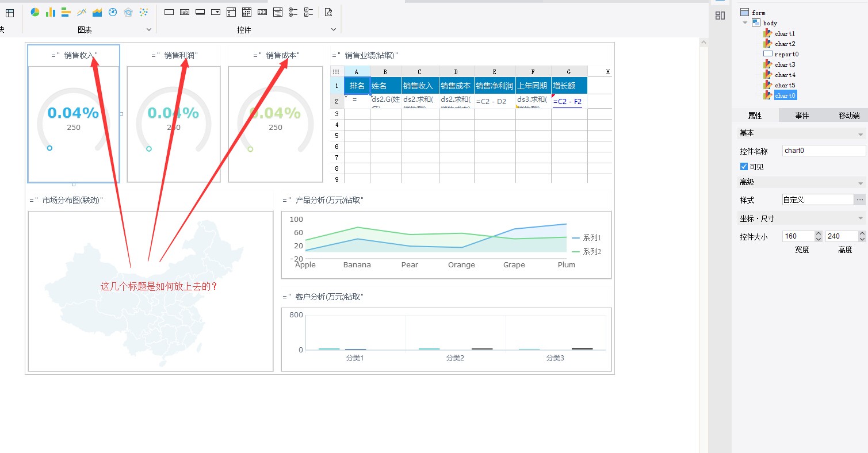868x453 pixels.
Task: Decrease the widget height stepper
Action: [x=862, y=239]
